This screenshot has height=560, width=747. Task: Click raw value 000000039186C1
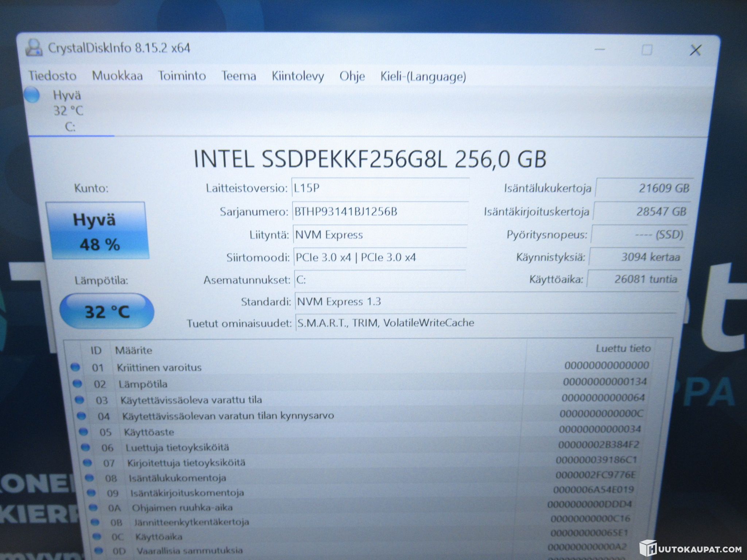coord(596,460)
